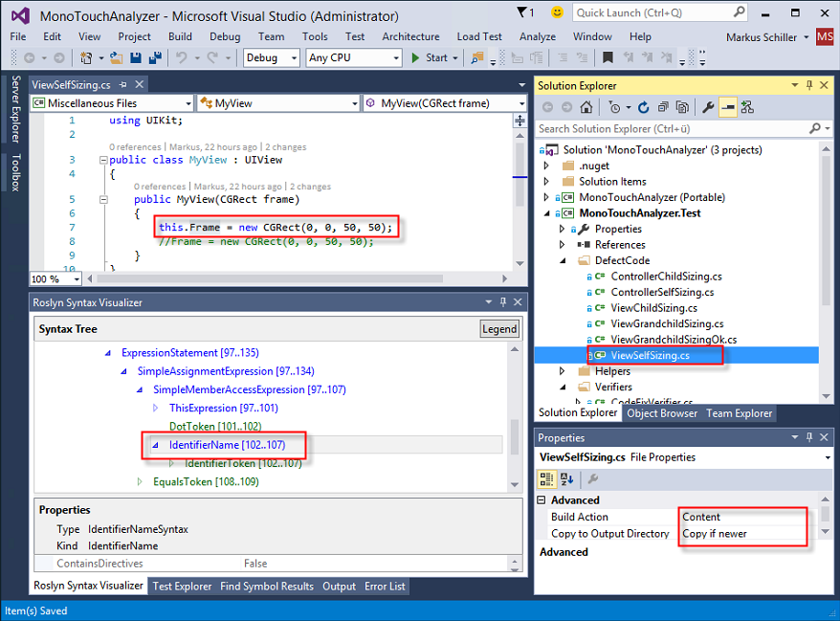Click the Categorized icon in Properties panel
Image resolution: width=840 pixels, height=621 pixels.
(546, 479)
